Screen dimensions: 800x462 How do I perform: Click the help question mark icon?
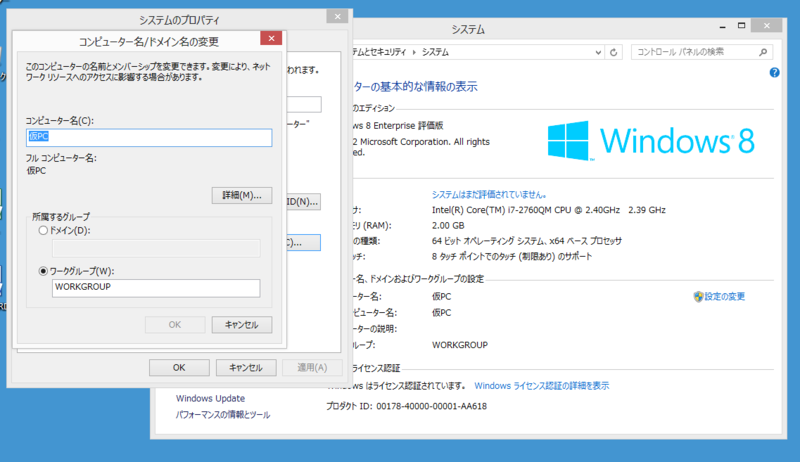pyautogui.click(x=774, y=73)
